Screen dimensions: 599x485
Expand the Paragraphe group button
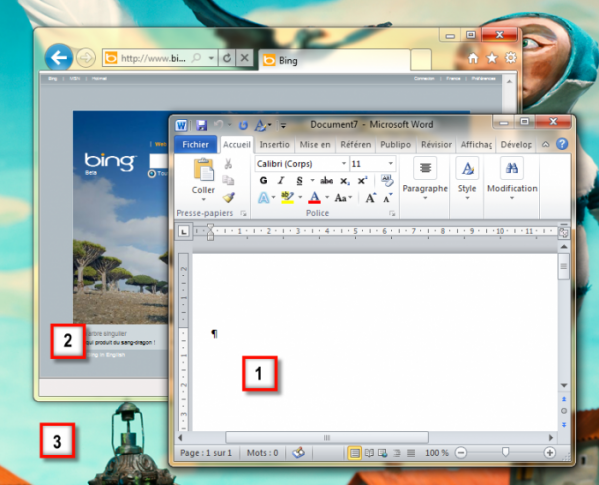425,179
